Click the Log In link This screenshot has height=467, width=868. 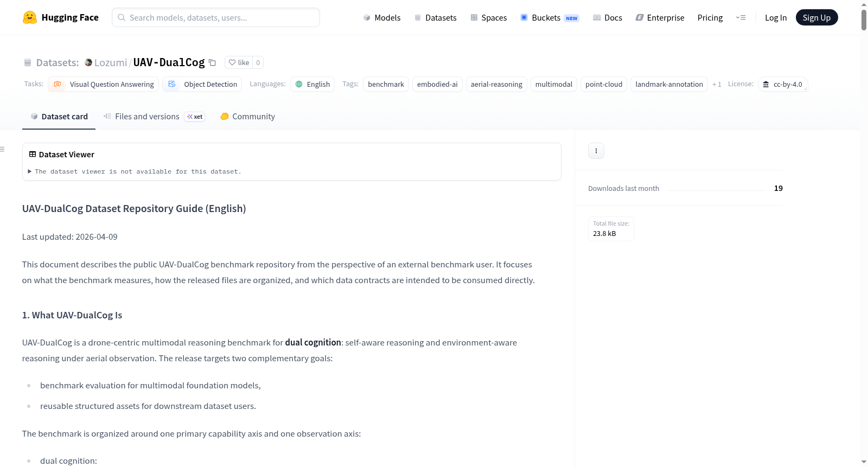pyautogui.click(x=776, y=17)
